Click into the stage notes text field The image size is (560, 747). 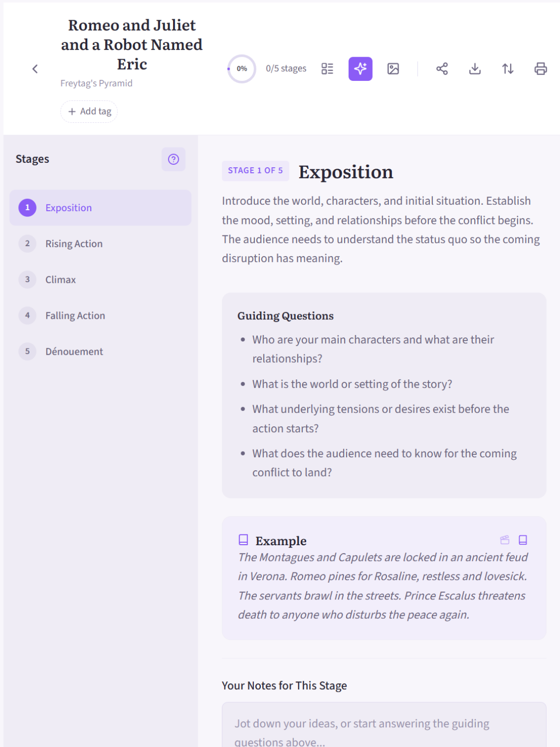(384, 725)
